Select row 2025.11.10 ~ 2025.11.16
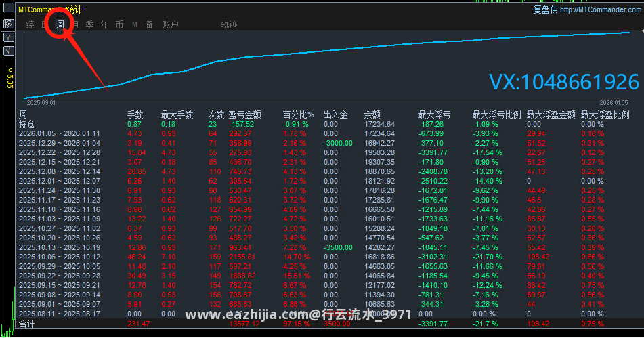This screenshot has width=644, height=338. 59,209
